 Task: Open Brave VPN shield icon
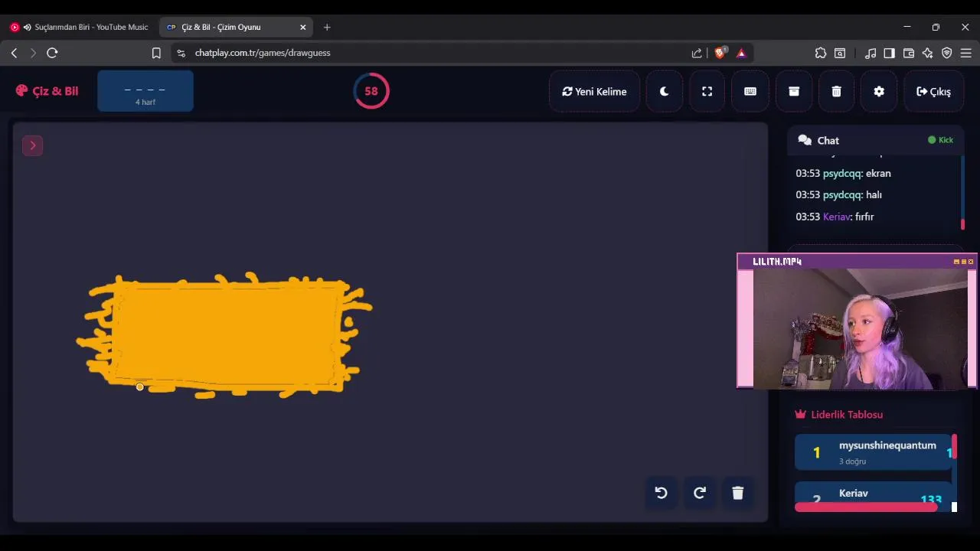(947, 53)
